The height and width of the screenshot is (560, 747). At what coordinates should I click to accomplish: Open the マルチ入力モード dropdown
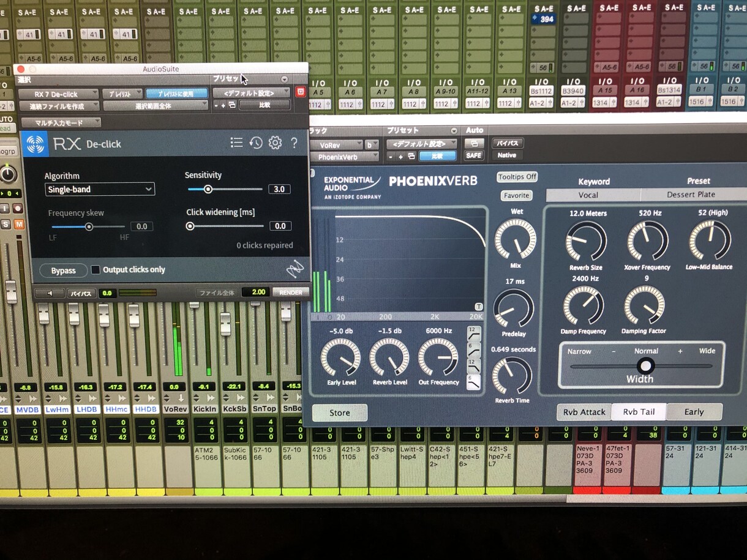pyautogui.click(x=60, y=123)
